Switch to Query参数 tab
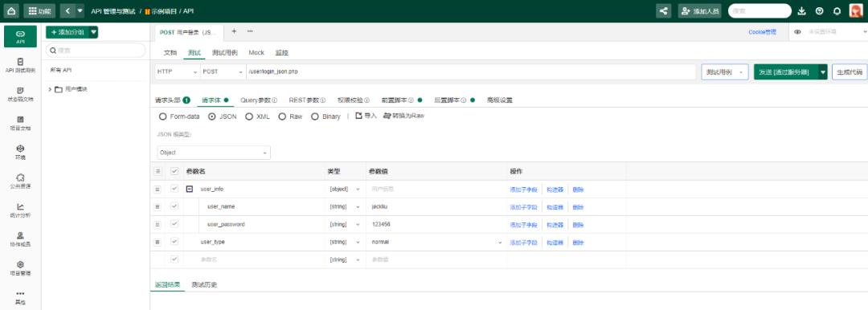The image size is (868, 310). 259,100
